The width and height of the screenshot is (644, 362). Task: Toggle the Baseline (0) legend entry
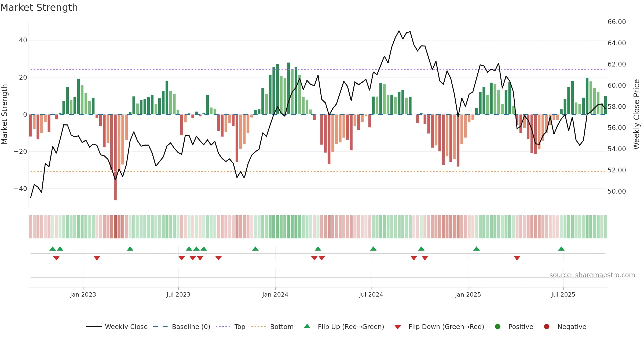click(182, 327)
